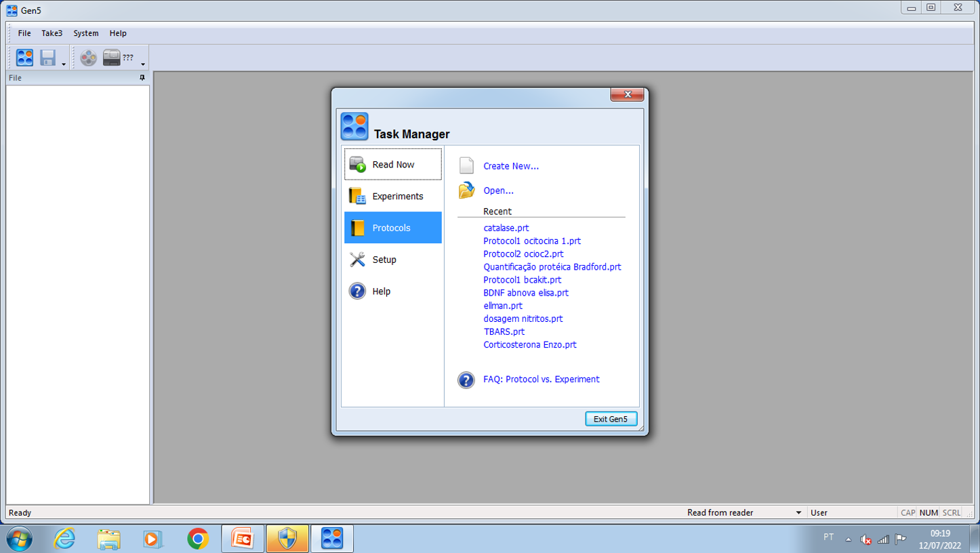This screenshot has height=553, width=980.
Task: Click the User status bar entry
Action: pos(819,513)
